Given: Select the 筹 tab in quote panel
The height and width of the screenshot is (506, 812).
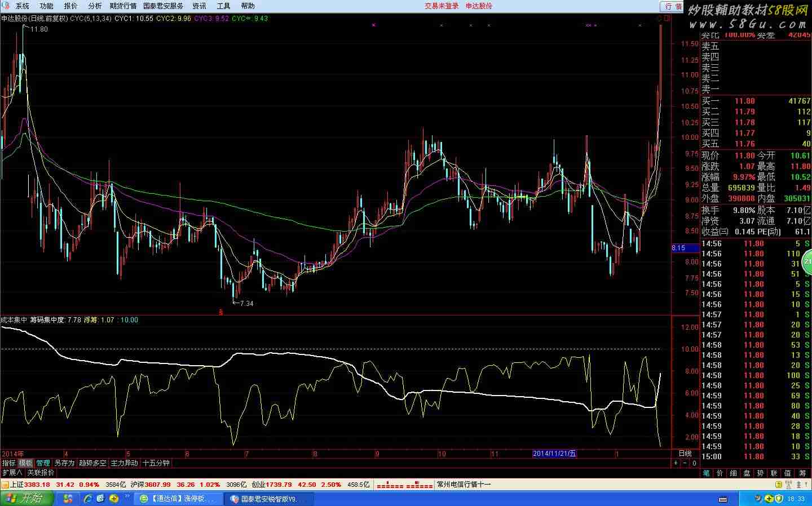Looking at the screenshot, I should point(802,473).
